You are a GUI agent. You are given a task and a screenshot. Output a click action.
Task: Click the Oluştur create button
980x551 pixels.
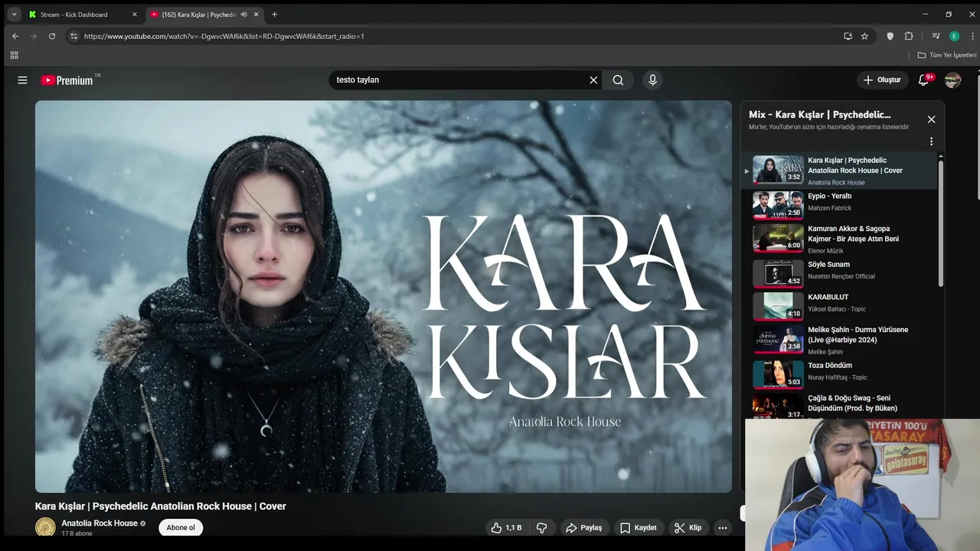(x=882, y=80)
